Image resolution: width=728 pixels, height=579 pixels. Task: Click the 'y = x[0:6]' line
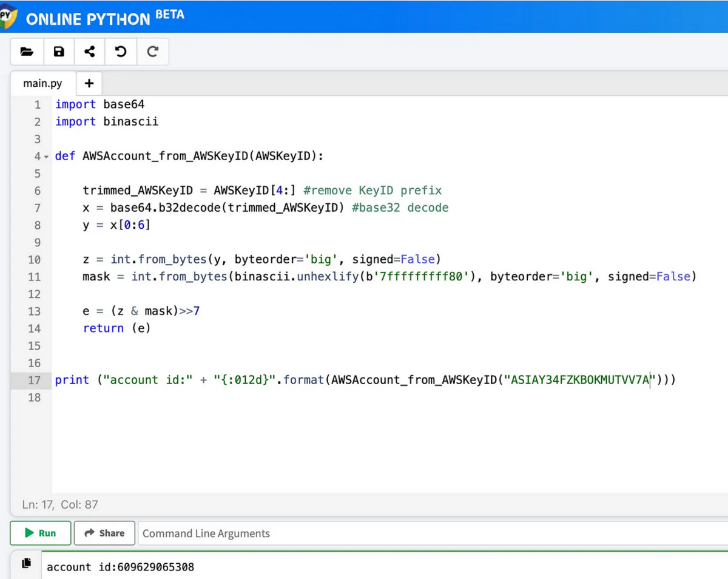coord(116,225)
